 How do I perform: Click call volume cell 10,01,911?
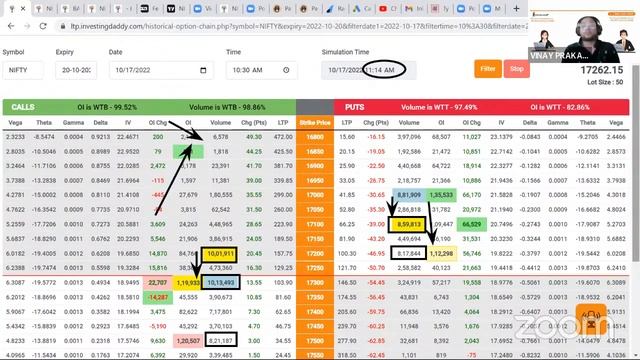[220, 254]
